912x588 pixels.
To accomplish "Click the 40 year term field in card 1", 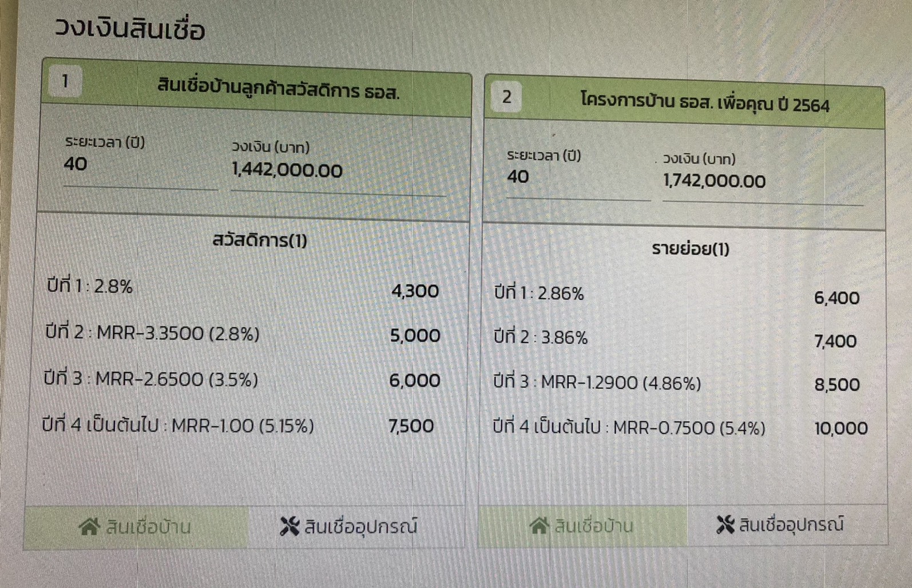I will pos(140,164).
